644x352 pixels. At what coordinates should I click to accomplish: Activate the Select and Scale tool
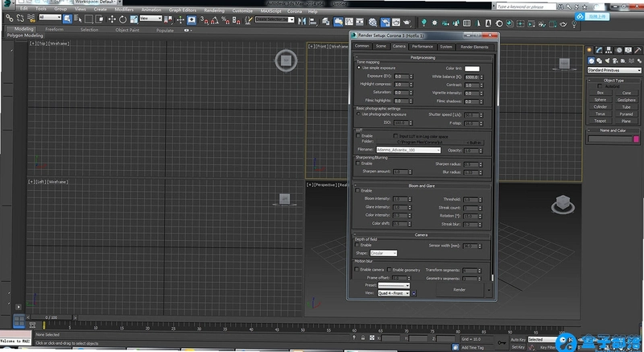click(x=134, y=19)
